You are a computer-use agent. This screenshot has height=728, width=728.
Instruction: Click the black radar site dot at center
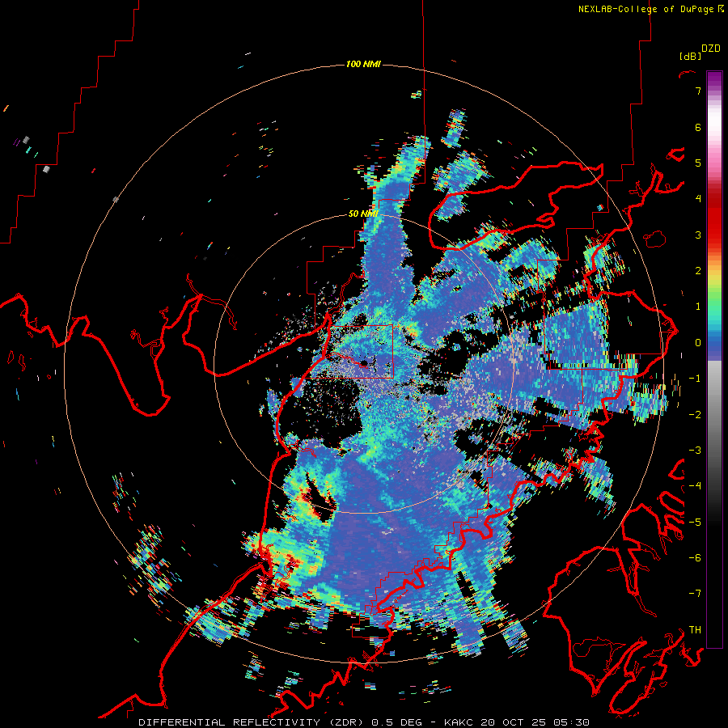click(x=365, y=362)
